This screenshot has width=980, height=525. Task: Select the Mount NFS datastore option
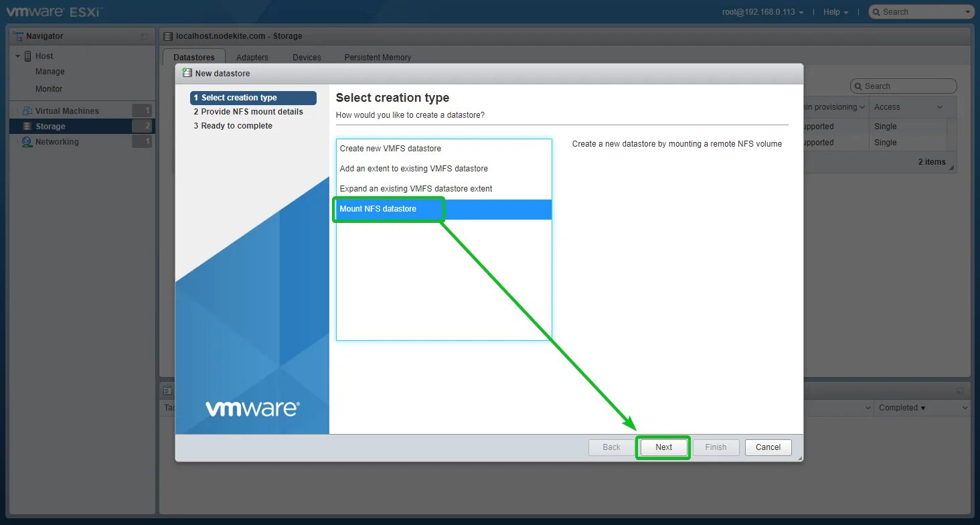pos(444,209)
